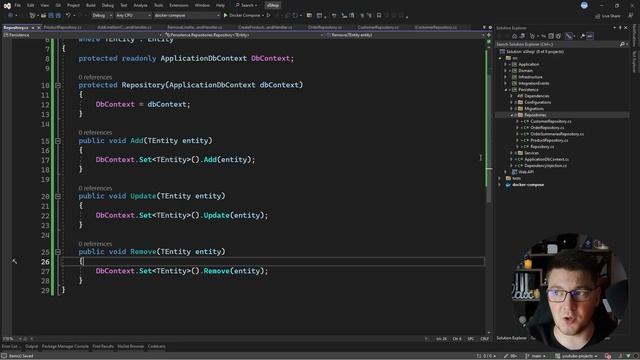Open the Remove(TEntity entity) member dropdown
Viewport: 640px width, 360px height.
tap(406, 35)
